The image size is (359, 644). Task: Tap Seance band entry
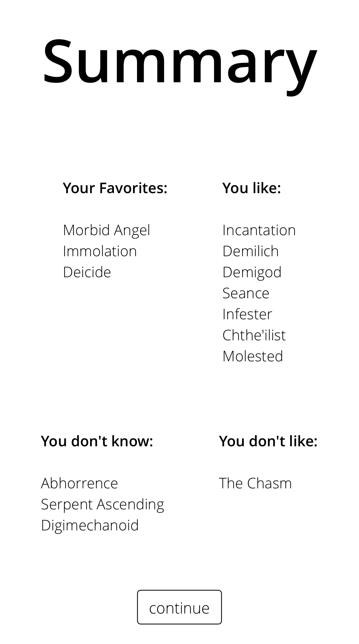[246, 293]
